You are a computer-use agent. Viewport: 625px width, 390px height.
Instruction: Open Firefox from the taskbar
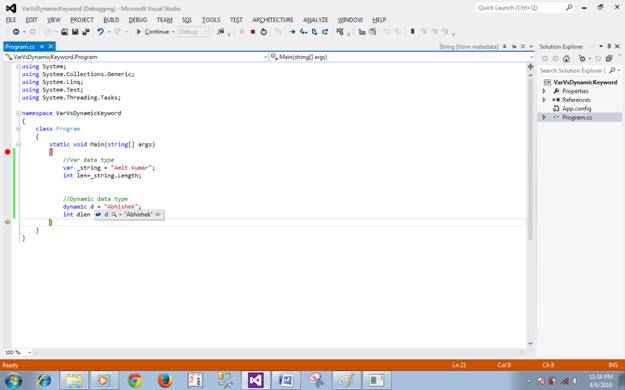click(165, 380)
